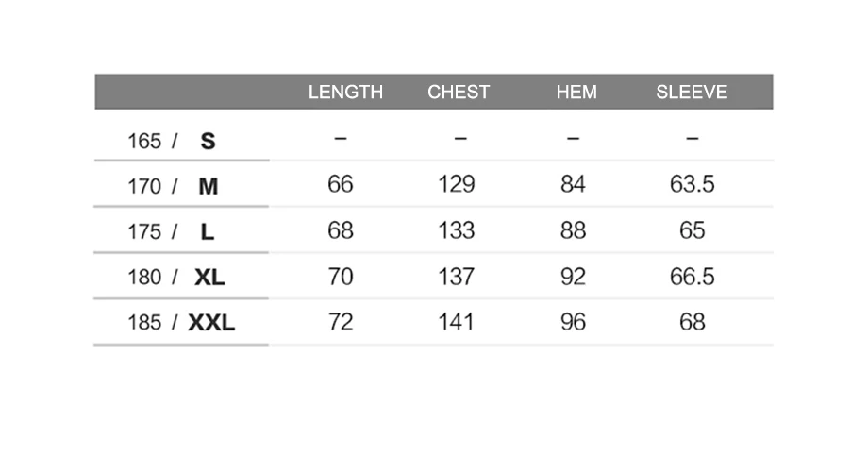Click the XXL hem value 96

coord(573,322)
